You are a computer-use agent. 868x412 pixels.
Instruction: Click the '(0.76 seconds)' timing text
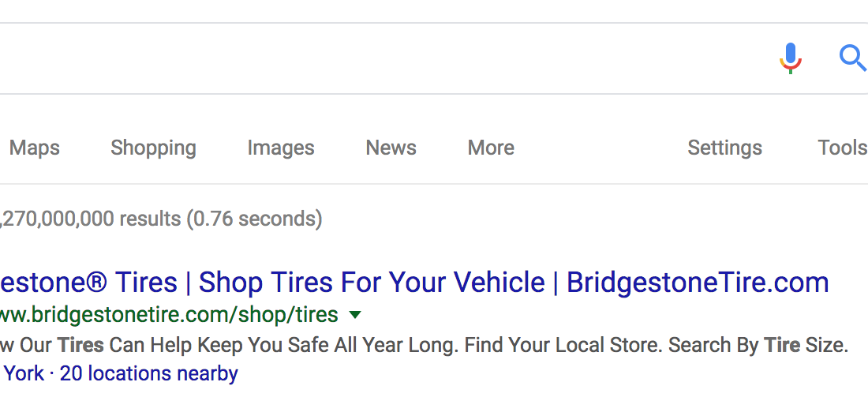pyautogui.click(x=254, y=219)
